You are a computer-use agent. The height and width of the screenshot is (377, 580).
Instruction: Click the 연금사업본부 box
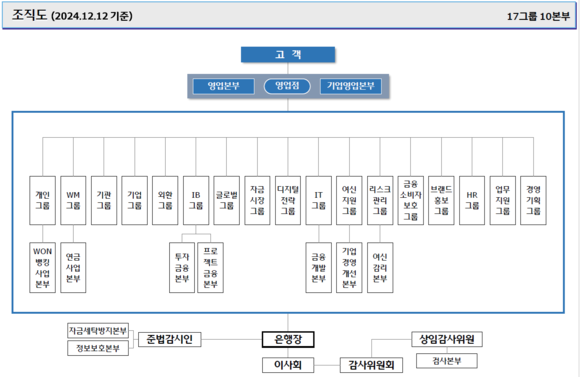pos(73,268)
